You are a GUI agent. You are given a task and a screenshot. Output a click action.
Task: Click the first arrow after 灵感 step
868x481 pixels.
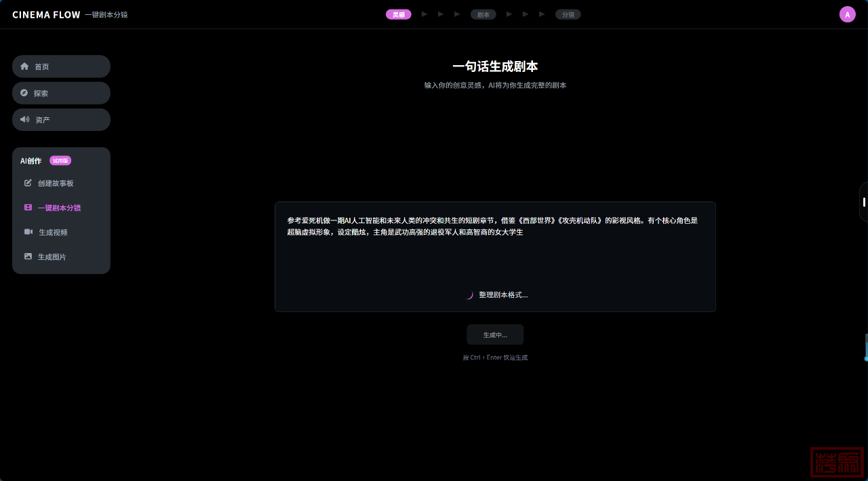425,14
